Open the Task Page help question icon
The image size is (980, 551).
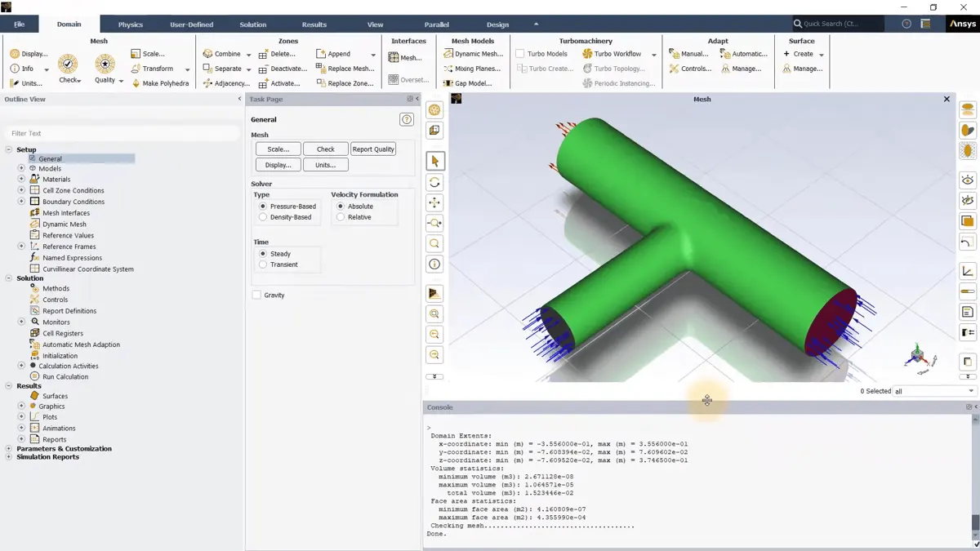[407, 119]
